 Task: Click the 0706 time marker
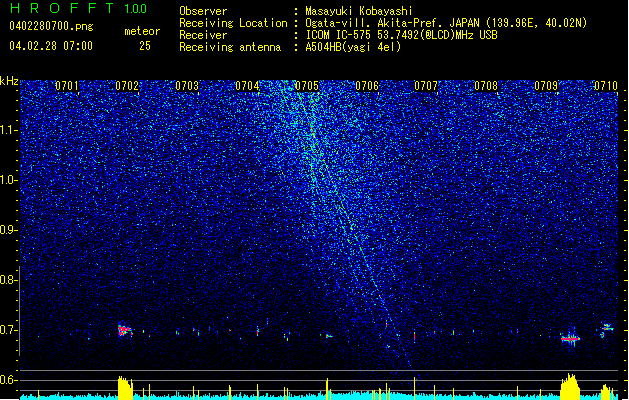tap(367, 86)
